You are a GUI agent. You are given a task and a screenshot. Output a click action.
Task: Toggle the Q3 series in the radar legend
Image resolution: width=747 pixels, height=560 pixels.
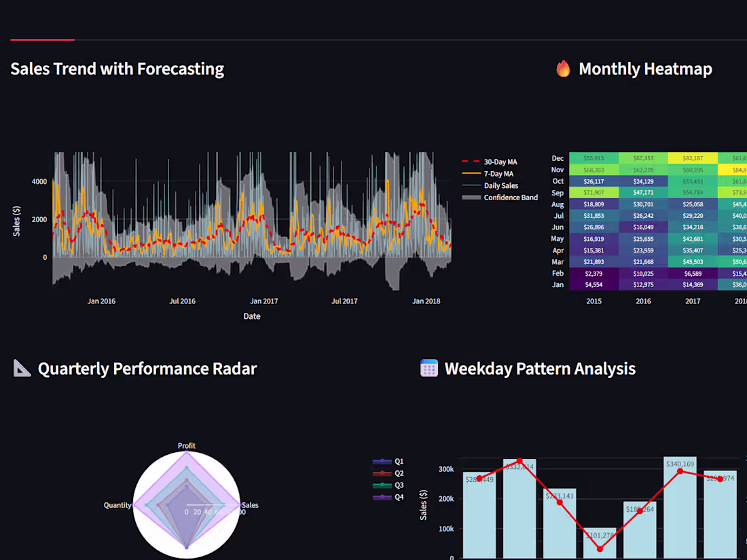pos(382,485)
